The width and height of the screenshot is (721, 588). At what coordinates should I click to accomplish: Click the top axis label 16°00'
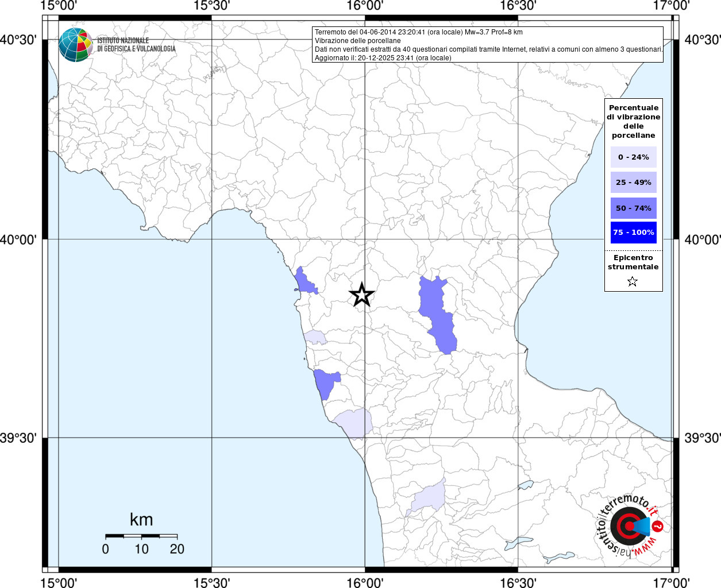click(x=365, y=6)
